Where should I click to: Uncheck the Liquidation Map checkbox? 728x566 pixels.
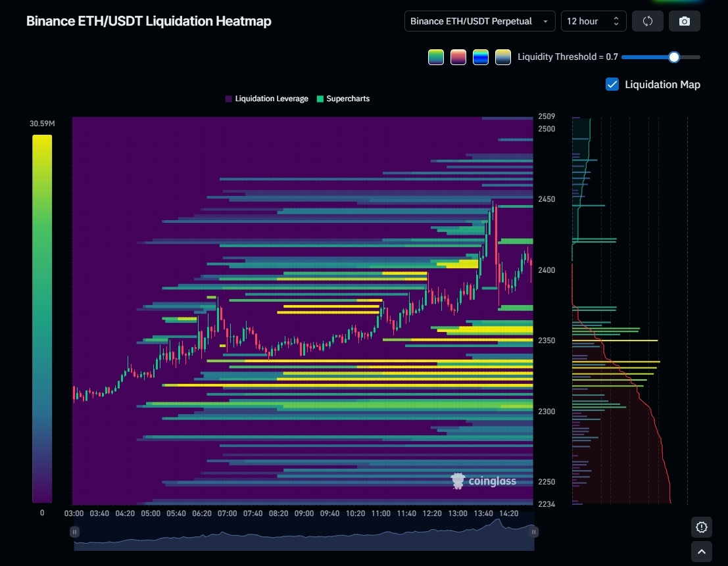612,84
